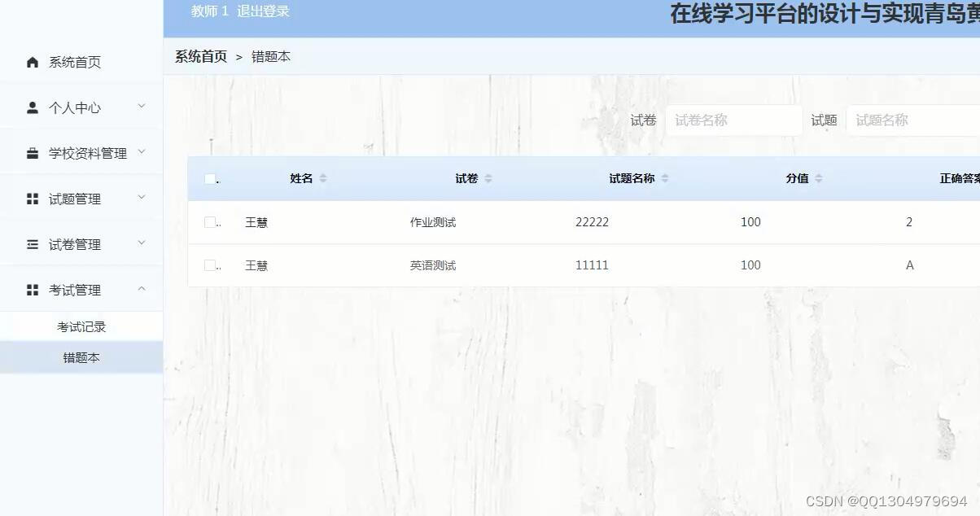
Task: Sort by 试题名称 column sort arrows
Action: (665, 179)
